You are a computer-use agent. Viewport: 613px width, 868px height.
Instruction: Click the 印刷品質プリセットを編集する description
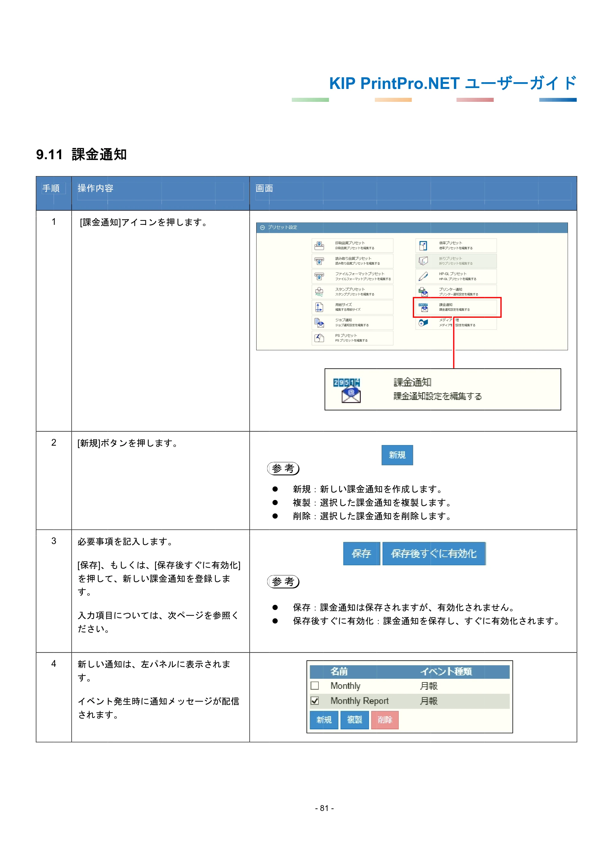pyautogui.click(x=355, y=248)
